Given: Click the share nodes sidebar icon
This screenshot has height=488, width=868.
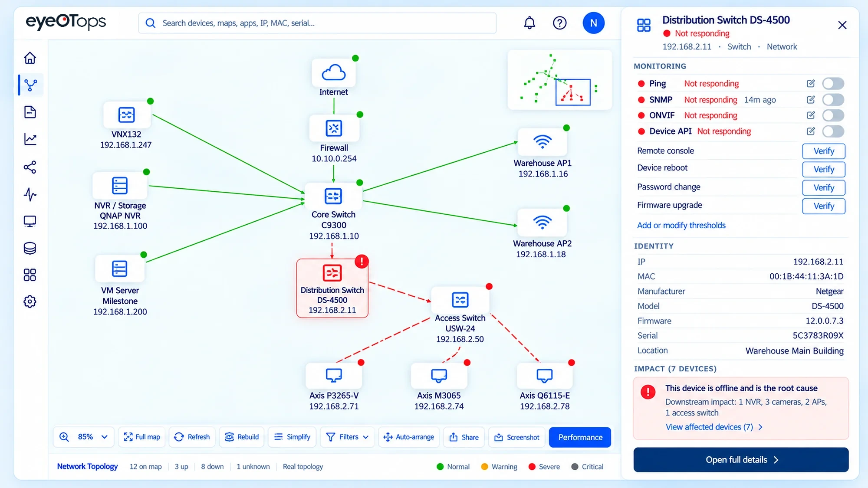Looking at the screenshot, I should pos(30,167).
